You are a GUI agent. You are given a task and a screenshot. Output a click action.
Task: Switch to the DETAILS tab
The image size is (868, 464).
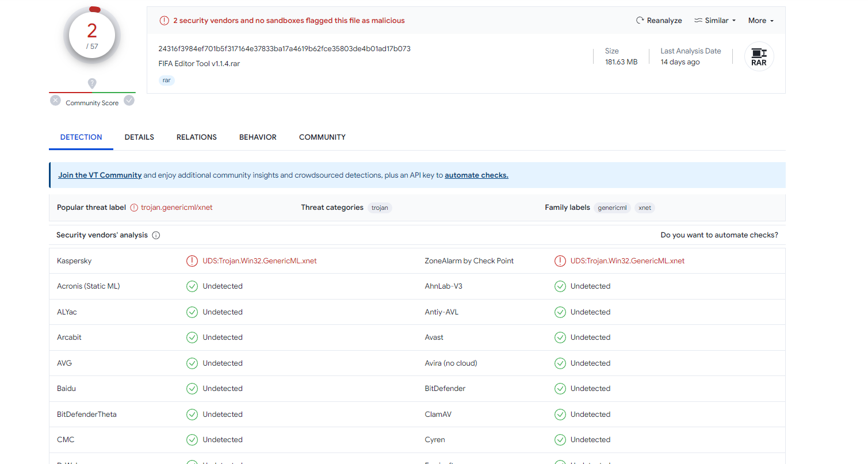139,137
